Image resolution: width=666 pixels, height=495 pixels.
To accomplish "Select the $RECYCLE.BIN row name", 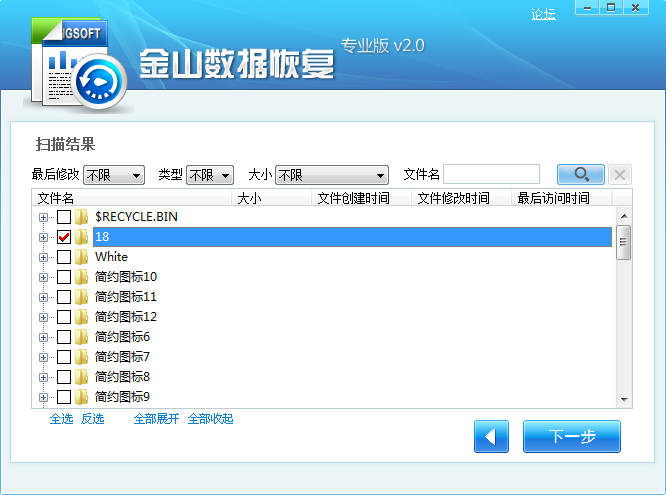I will [x=136, y=217].
